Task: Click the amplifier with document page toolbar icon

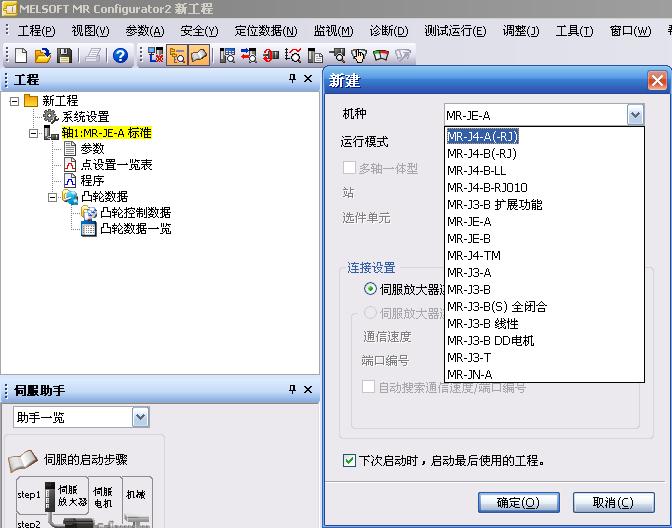Action: click(x=315, y=55)
